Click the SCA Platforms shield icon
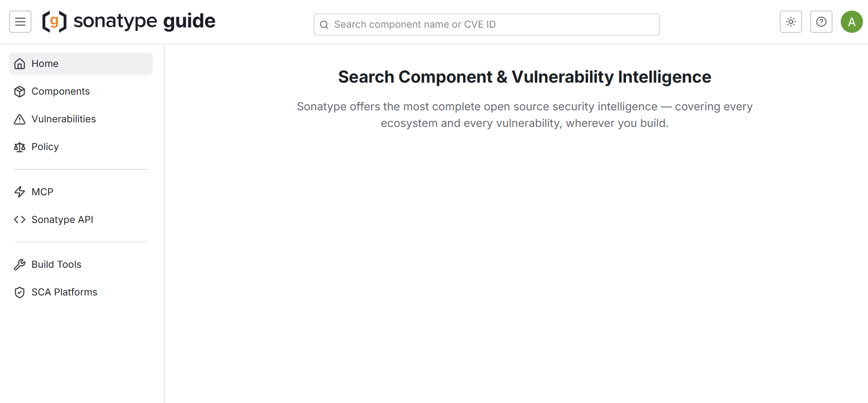This screenshot has width=868, height=403. pos(19,292)
